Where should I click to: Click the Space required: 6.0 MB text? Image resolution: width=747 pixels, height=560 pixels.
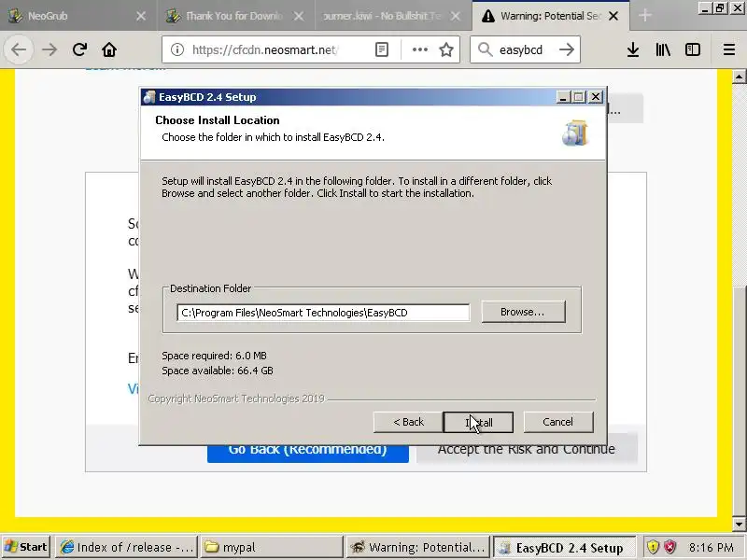click(x=215, y=356)
